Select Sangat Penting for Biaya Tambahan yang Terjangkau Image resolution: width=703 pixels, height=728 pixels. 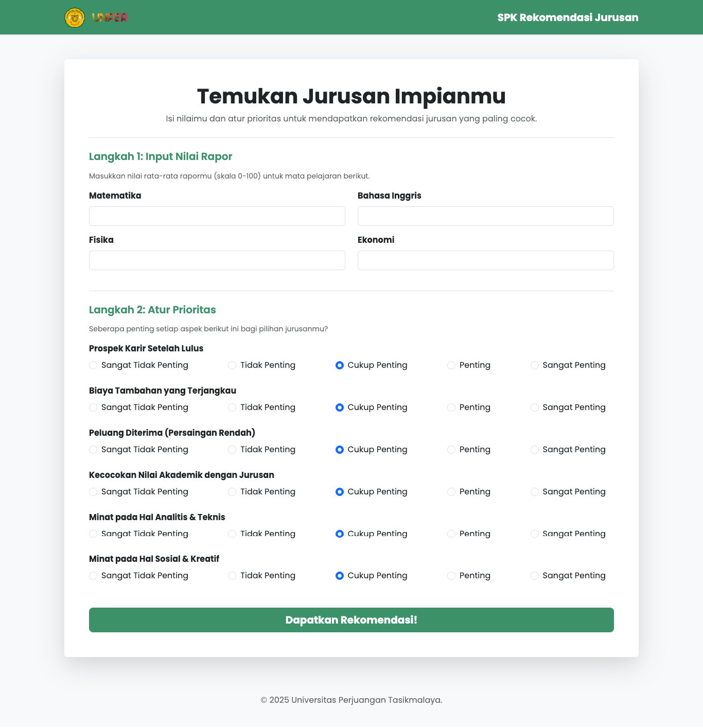[x=535, y=407]
